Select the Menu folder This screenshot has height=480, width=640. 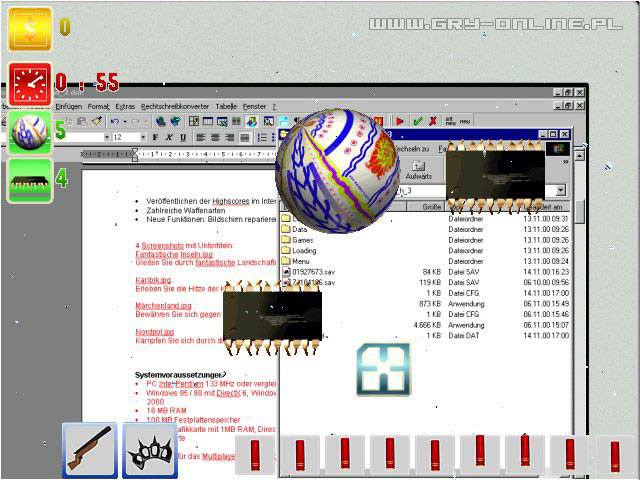[x=296, y=261]
